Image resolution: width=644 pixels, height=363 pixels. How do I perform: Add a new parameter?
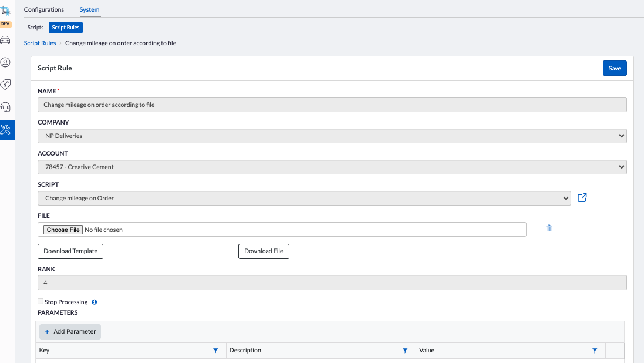(x=70, y=332)
